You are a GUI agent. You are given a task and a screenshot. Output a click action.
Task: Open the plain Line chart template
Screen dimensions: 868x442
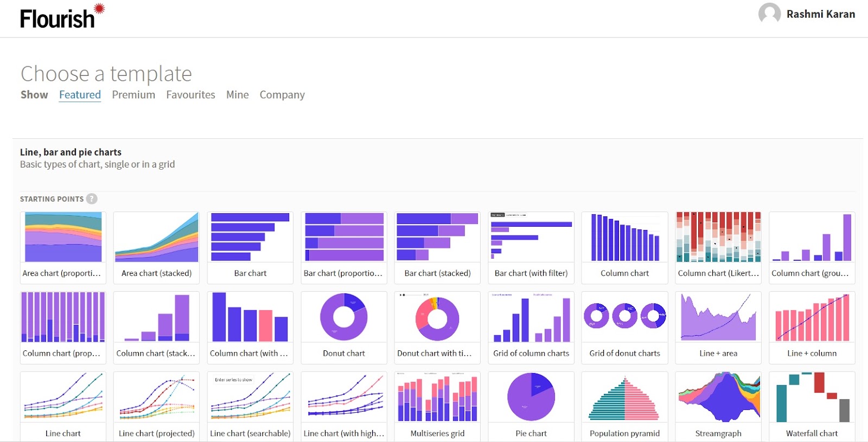click(63, 406)
